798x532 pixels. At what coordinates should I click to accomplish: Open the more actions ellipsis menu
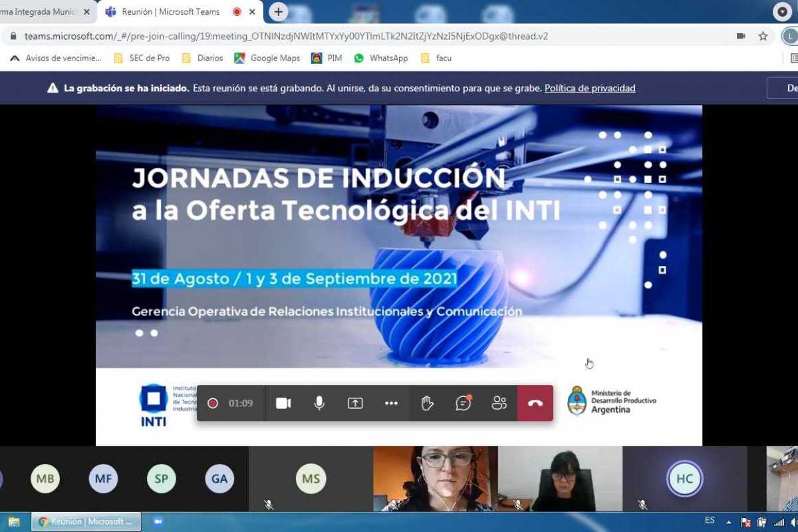(x=391, y=403)
